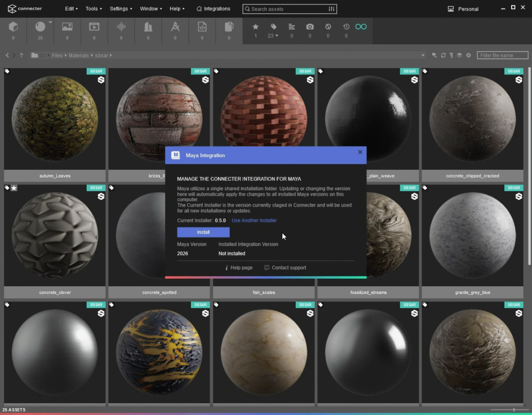Filter by video clapperboard icon
The image size is (532, 415).
click(94, 27)
